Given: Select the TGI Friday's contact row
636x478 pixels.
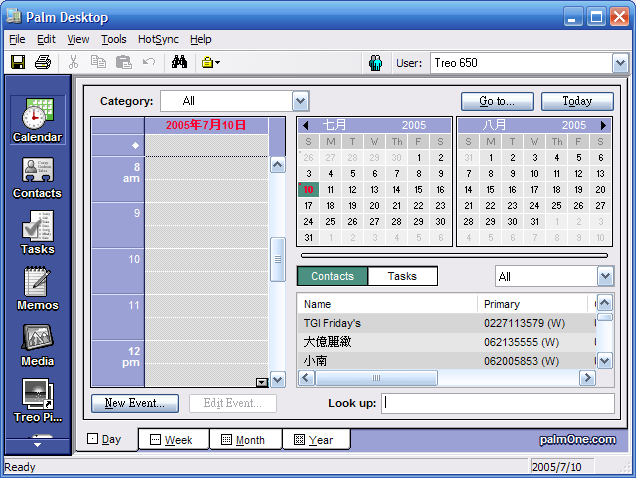Looking at the screenshot, I should point(447,323).
